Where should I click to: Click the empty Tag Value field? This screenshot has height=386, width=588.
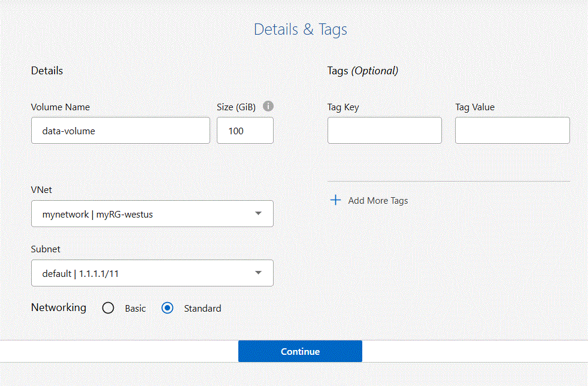coord(512,130)
